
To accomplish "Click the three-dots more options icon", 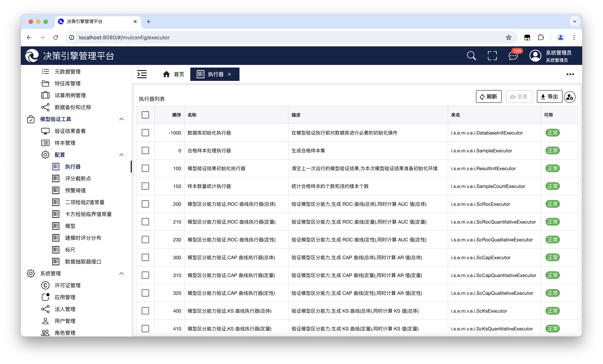I will 570,74.
